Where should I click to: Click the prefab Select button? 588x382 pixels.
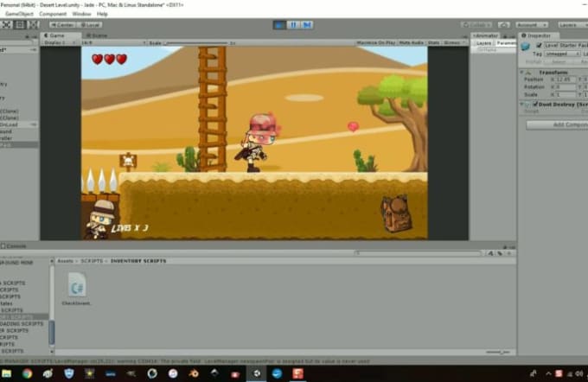pos(559,62)
